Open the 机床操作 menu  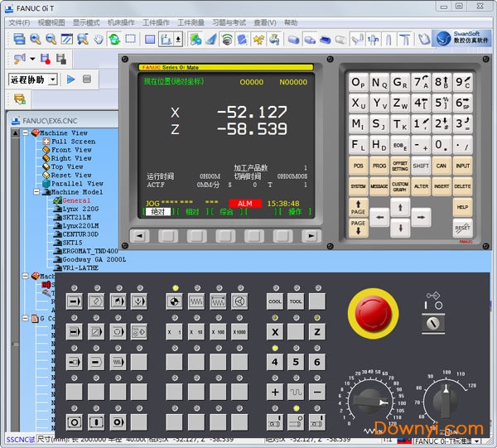click(x=123, y=22)
